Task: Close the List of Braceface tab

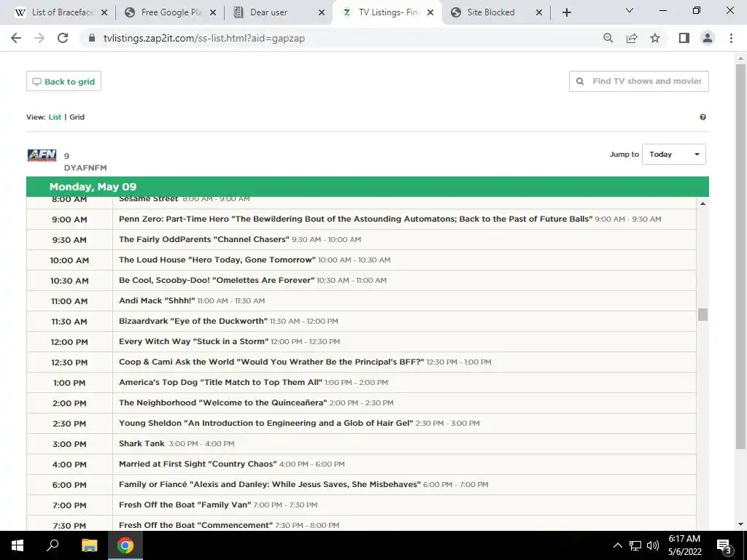Action: pyautogui.click(x=104, y=12)
